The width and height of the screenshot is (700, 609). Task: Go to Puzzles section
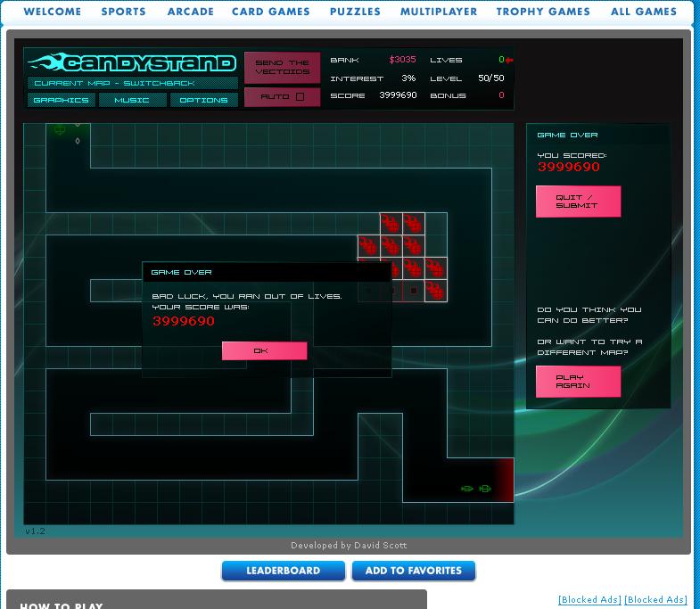point(355,12)
